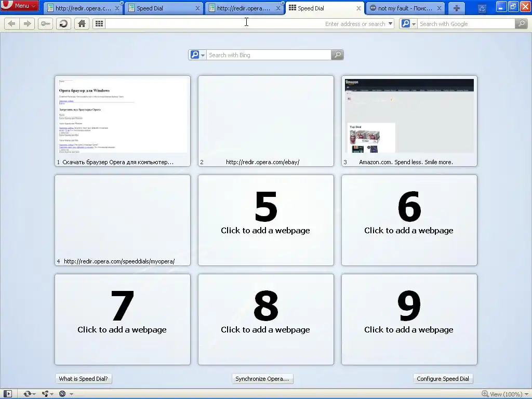Viewport: 532px width, 399px height.
Task: Go to the Home page icon
Action: (x=82, y=24)
